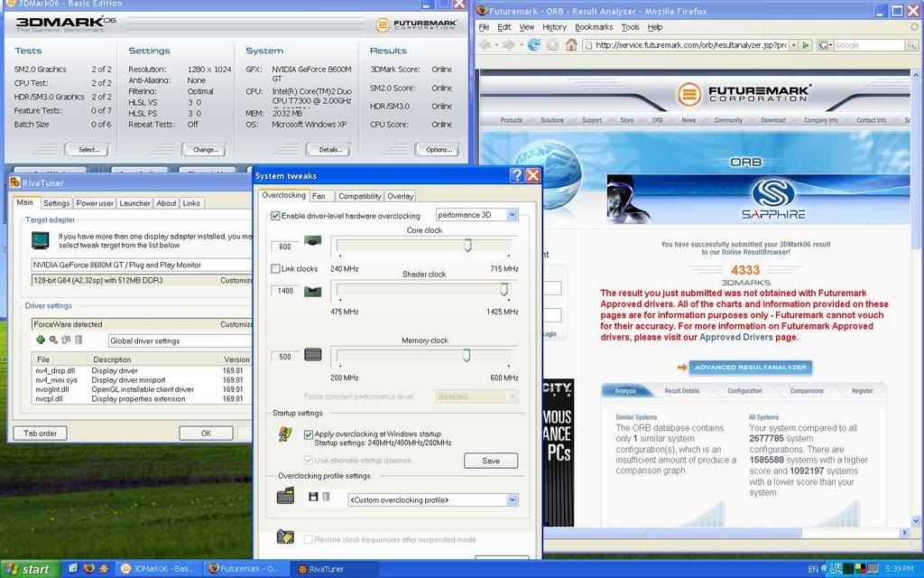The width and height of the screenshot is (924, 578).
Task: Click the Google search input box
Action: click(869, 45)
